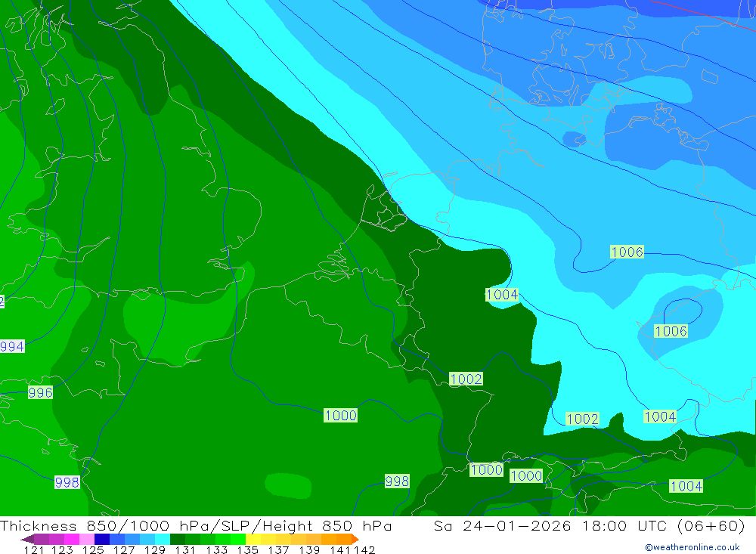
Task: Click the 998 label with pale green background
Action: tap(397, 481)
